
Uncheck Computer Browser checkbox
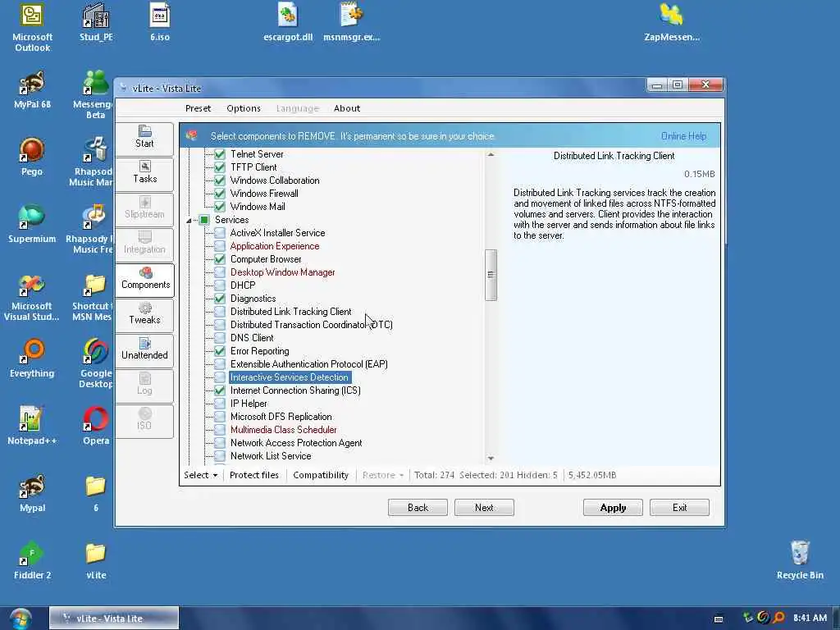pos(220,259)
